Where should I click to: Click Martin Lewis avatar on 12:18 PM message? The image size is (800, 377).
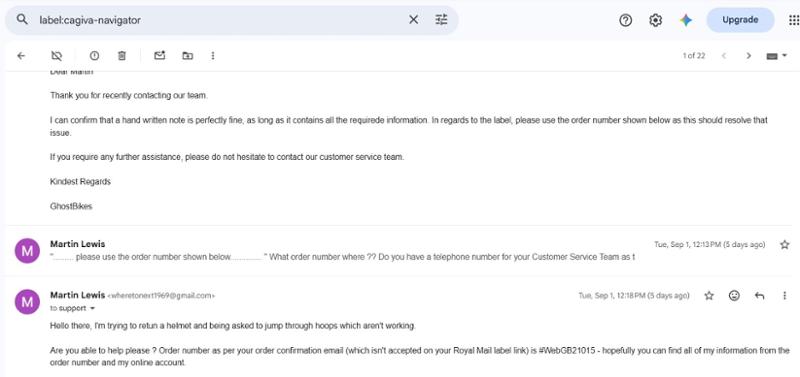(x=27, y=301)
